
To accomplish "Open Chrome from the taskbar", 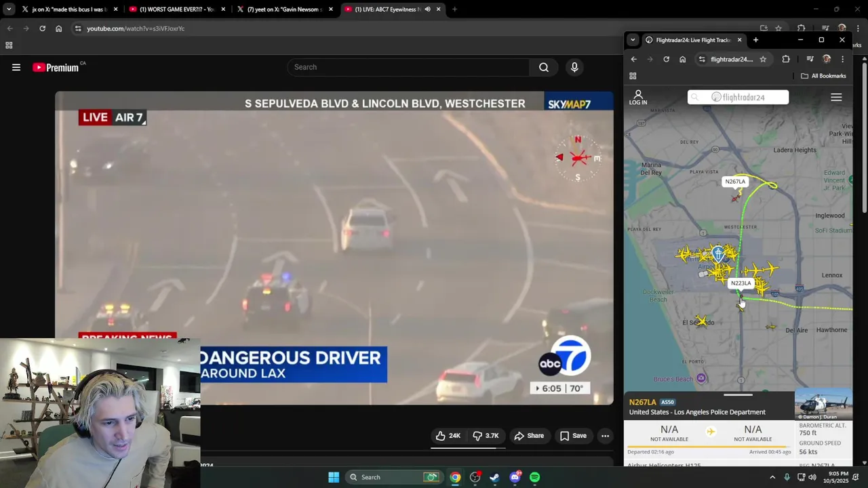I will tap(455, 477).
